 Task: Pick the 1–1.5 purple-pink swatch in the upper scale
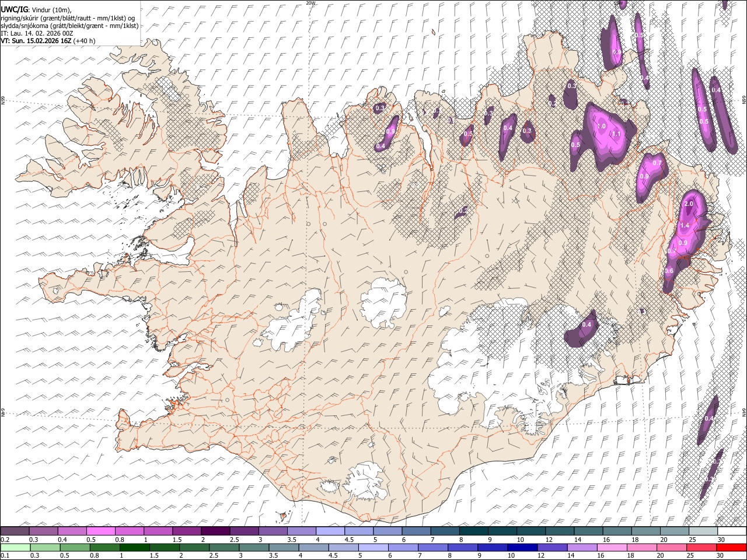coord(158,531)
